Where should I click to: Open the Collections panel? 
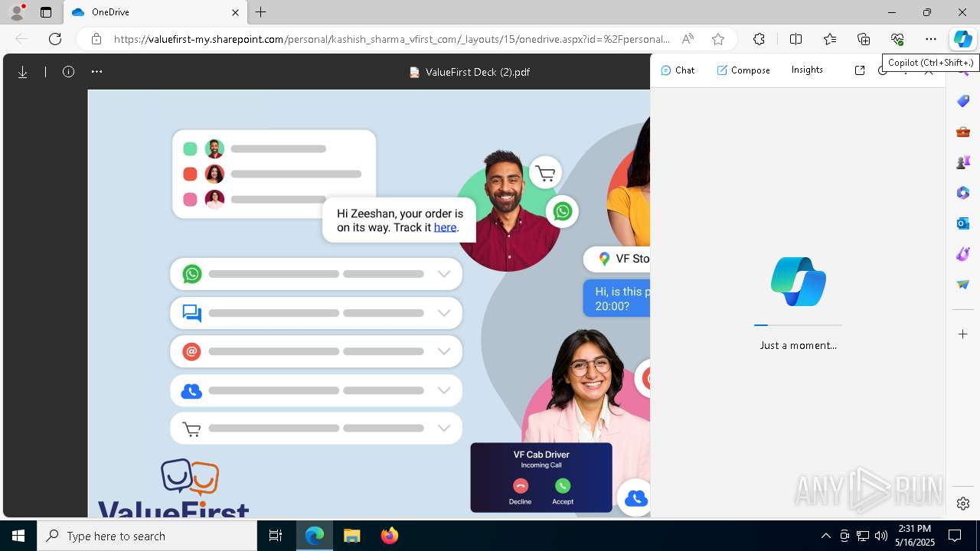click(864, 39)
